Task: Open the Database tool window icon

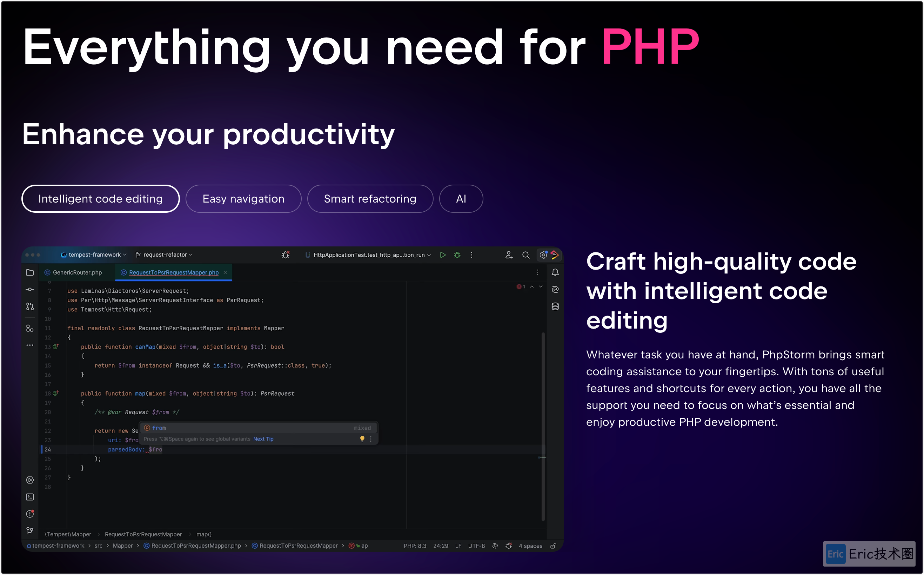Action: [555, 306]
